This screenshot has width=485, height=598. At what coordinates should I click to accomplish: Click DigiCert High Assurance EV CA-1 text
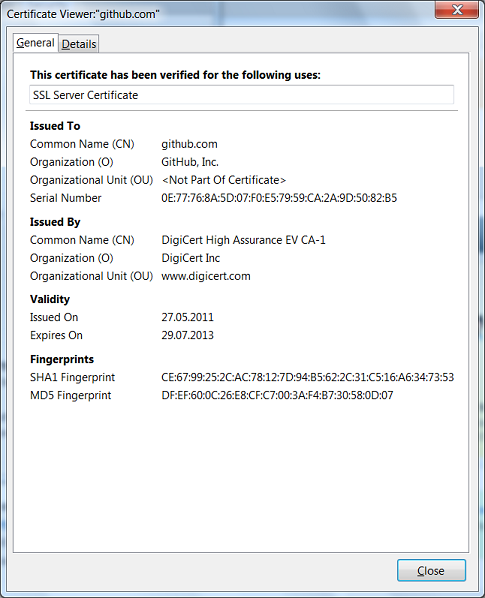click(243, 240)
